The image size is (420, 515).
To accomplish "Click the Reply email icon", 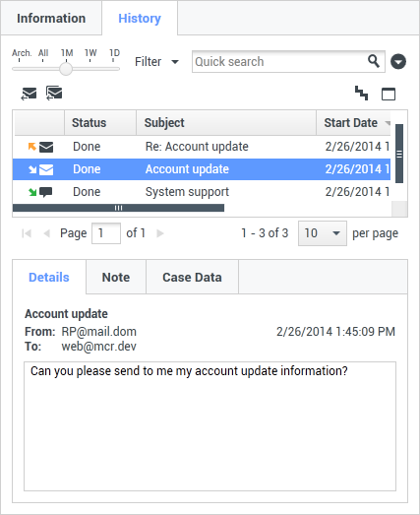I will pyautogui.click(x=29, y=94).
